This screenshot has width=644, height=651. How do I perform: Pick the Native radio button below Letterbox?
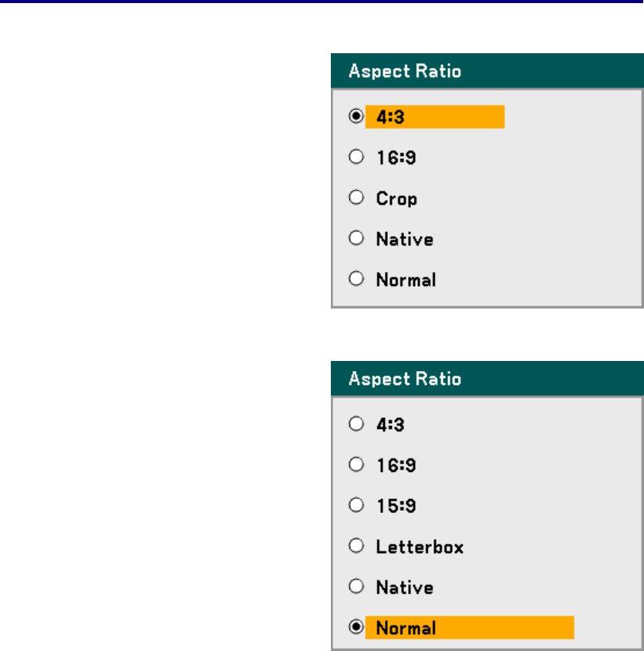click(356, 587)
